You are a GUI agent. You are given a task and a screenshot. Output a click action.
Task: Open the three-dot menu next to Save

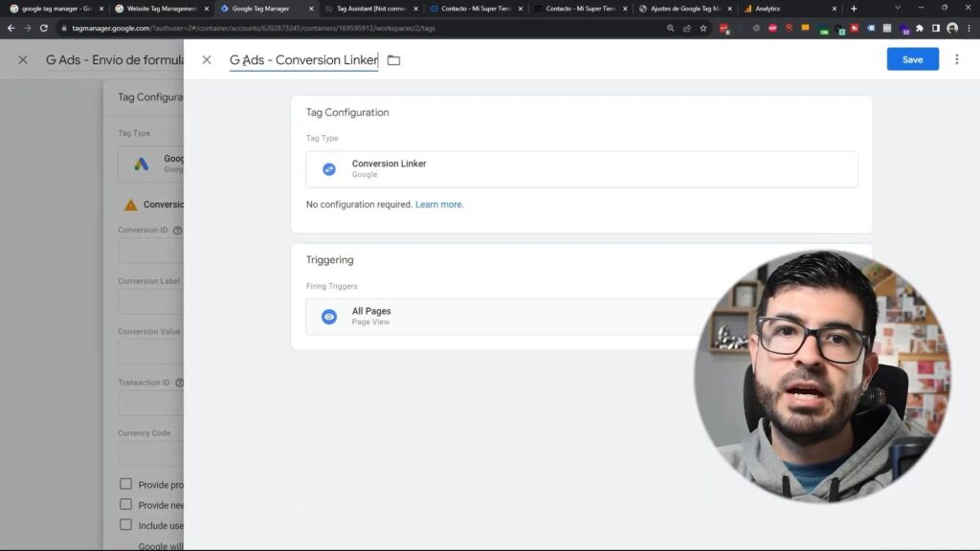[957, 59]
